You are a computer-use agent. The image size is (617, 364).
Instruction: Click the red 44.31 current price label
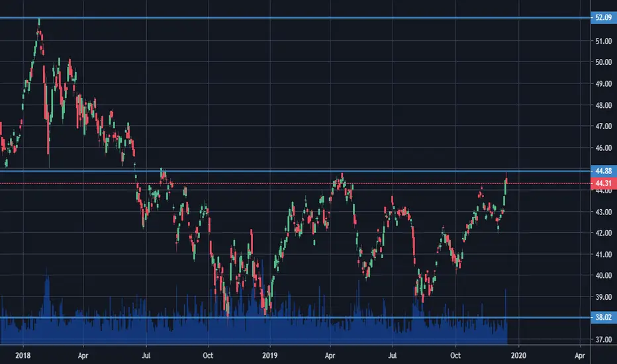(604, 183)
